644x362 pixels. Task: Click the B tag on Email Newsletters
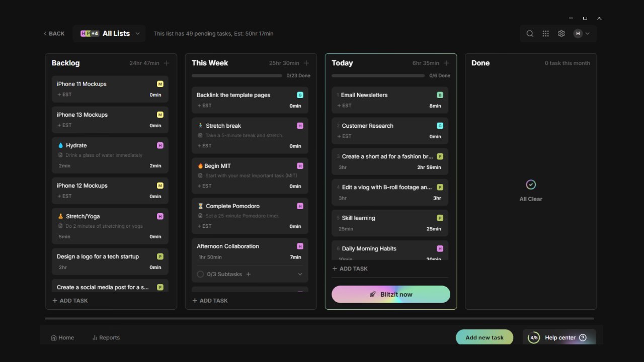tap(440, 95)
